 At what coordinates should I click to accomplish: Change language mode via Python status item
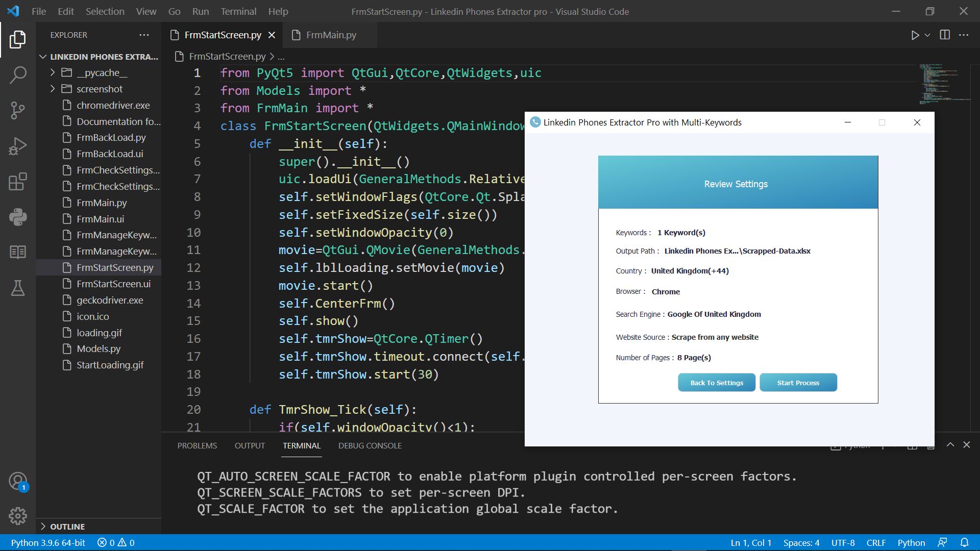[x=911, y=543]
